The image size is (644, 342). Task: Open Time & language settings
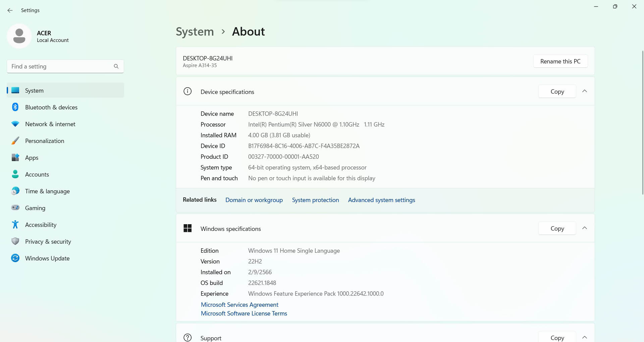65,191
